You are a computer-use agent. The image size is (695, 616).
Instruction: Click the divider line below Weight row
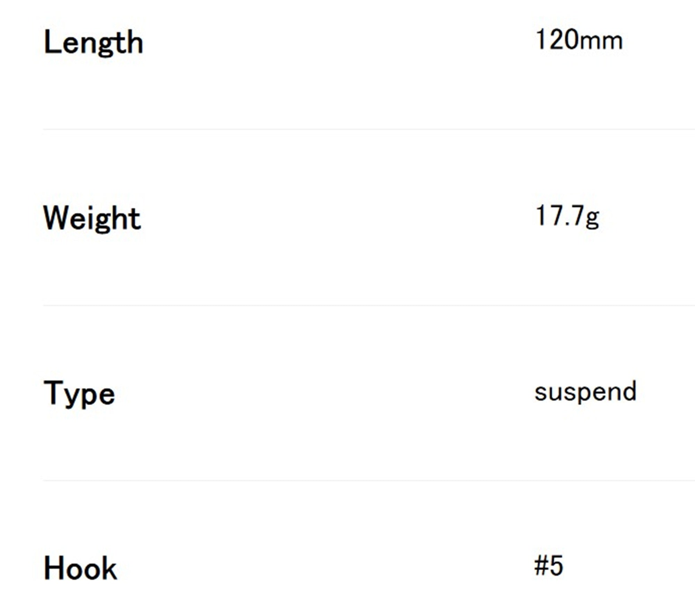pyautogui.click(x=369, y=305)
